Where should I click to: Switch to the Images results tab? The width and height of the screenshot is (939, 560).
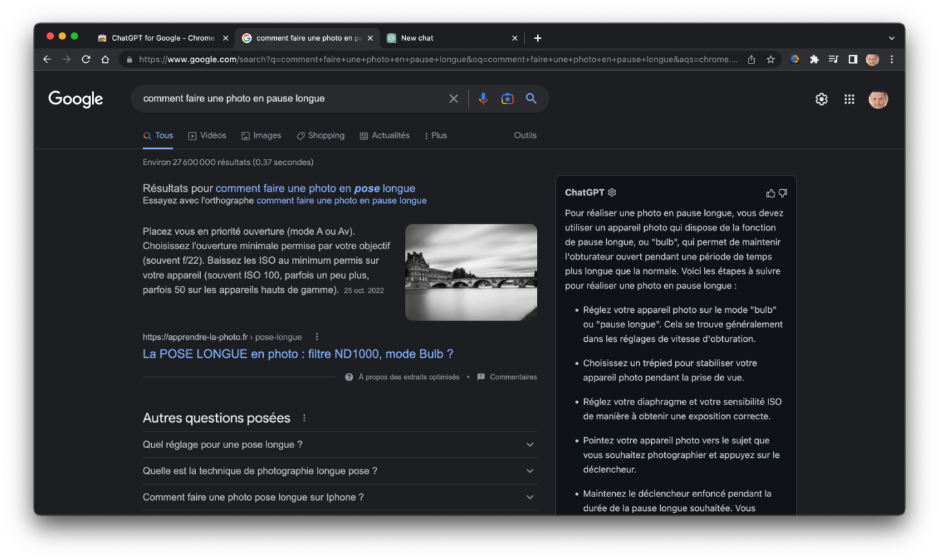pos(261,136)
